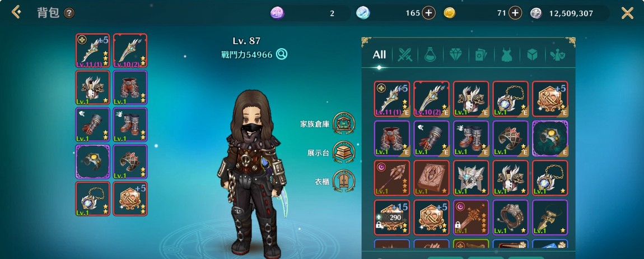The width and height of the screenshot is (644, 259).
Task: Select inventory medal stack showing 290
Action: tap(391, 218)
